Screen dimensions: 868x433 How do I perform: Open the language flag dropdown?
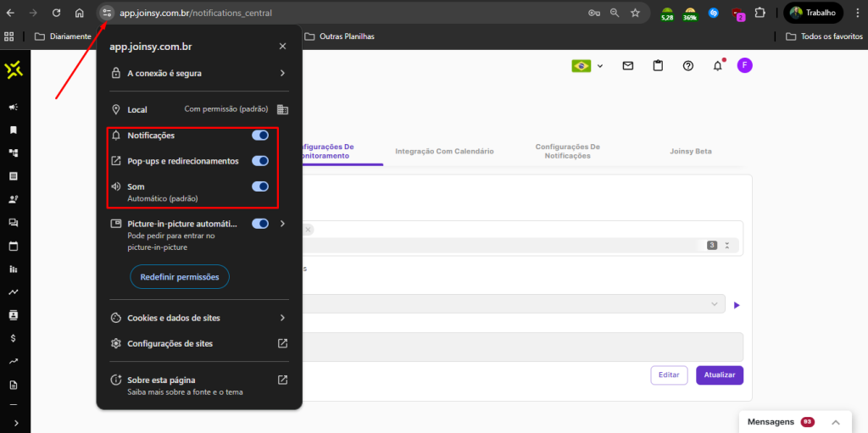(x=587, y=66)
